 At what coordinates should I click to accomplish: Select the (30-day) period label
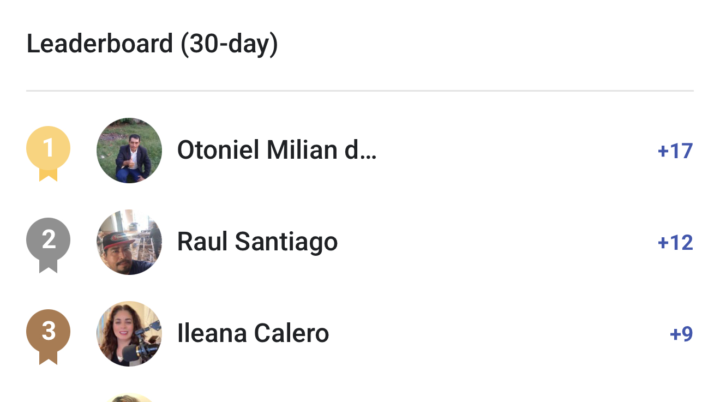[x=229, y=44]
